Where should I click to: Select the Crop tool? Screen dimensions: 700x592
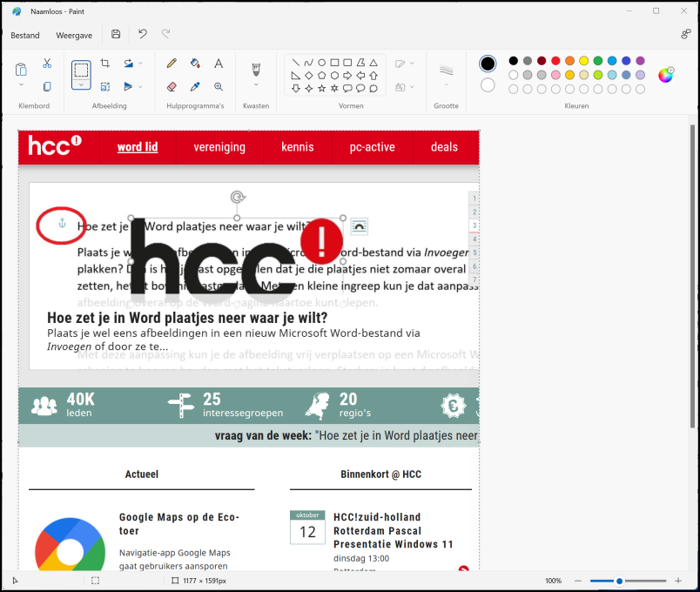(x=105, y=63)
